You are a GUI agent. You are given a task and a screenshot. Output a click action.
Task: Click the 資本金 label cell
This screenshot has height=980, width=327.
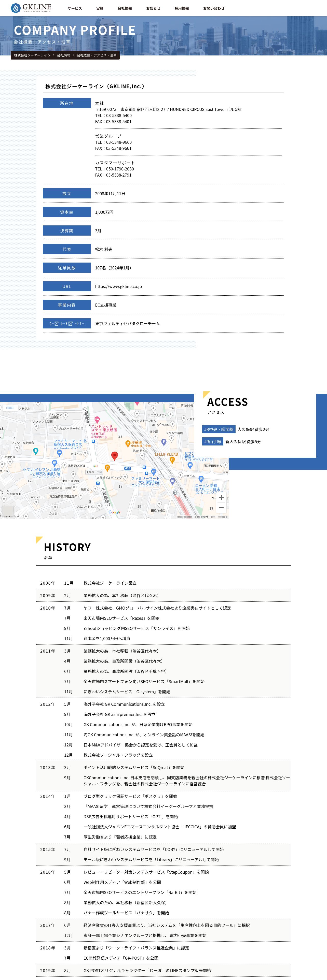(67, 212)
